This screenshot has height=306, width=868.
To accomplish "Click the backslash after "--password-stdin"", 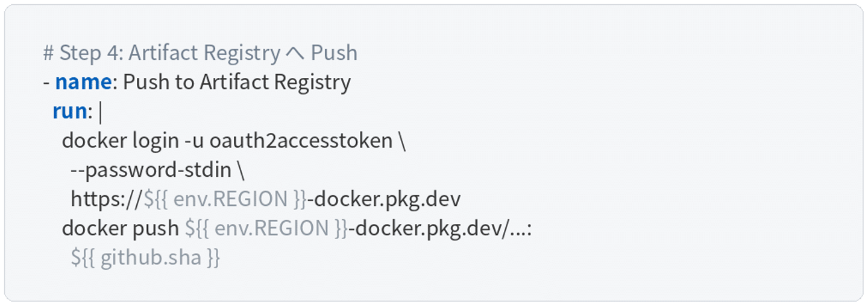I will [x=241, y=170].
